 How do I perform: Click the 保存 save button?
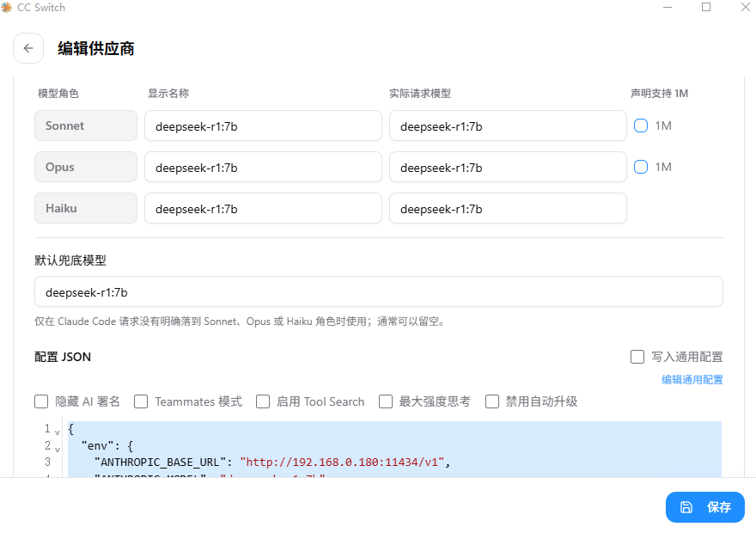tap(705, 507)
